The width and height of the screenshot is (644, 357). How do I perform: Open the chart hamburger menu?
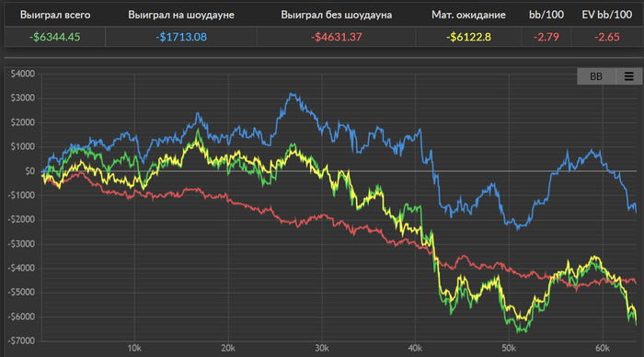(628, 76)
